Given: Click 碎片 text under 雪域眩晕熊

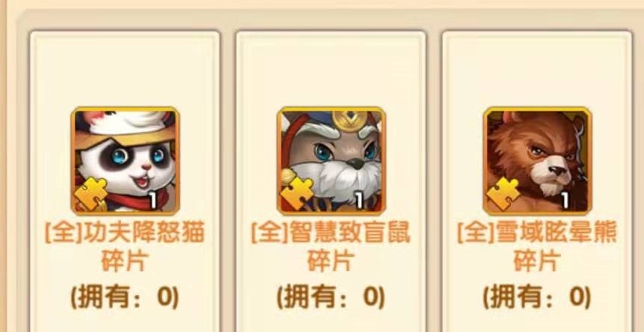Looking at the screenshot, I should [x=537, y=261].
